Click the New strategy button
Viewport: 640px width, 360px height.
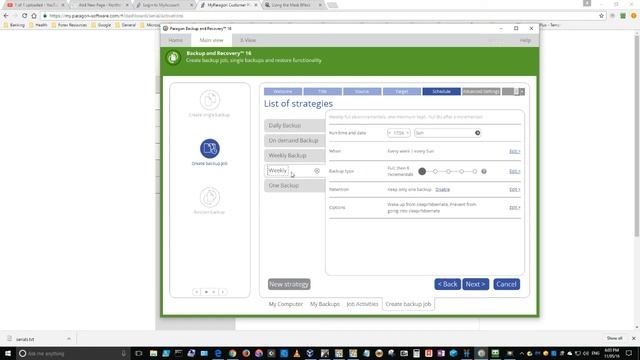tap(289, 284)
